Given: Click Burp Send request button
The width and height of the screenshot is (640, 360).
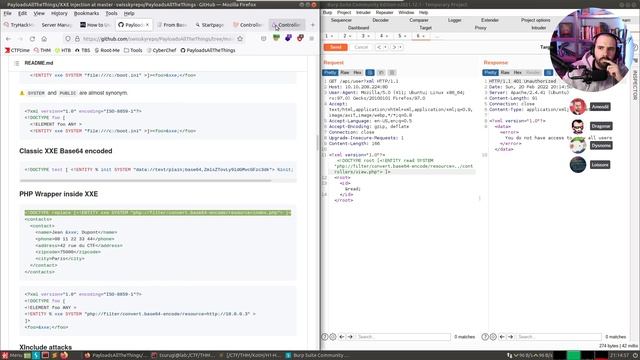Looking at the screenshot, I should click(x=336, y=47).
